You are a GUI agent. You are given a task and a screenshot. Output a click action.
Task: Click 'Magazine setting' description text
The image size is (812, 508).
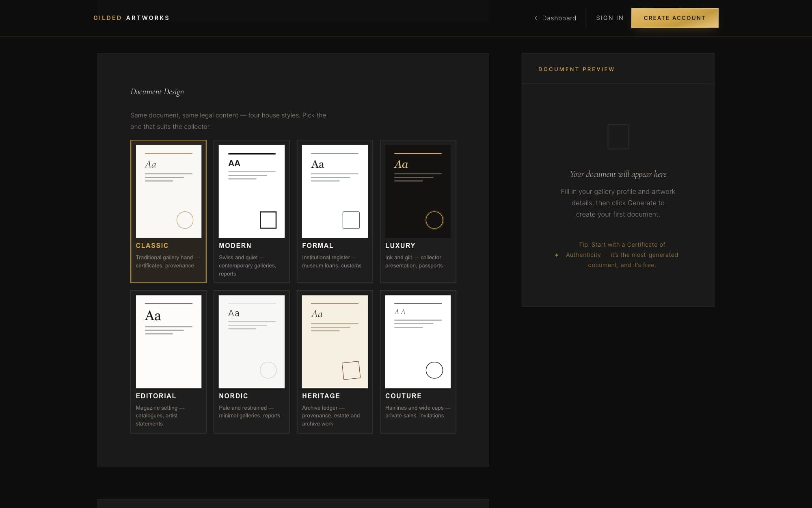160,415
